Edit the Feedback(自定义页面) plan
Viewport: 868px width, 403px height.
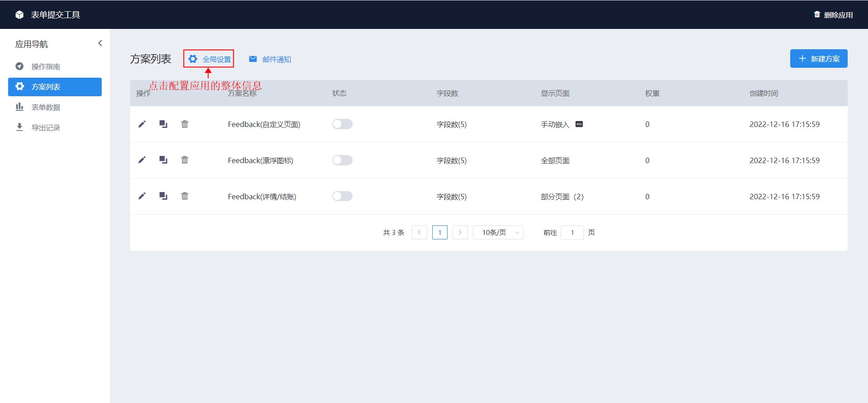pyautogui.click(x=142, y=124)
